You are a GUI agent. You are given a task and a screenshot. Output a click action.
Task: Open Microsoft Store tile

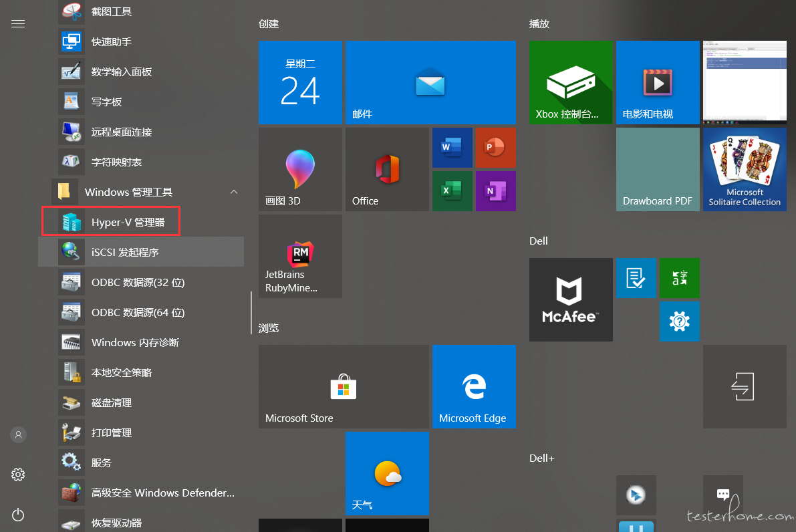[344, 386]
